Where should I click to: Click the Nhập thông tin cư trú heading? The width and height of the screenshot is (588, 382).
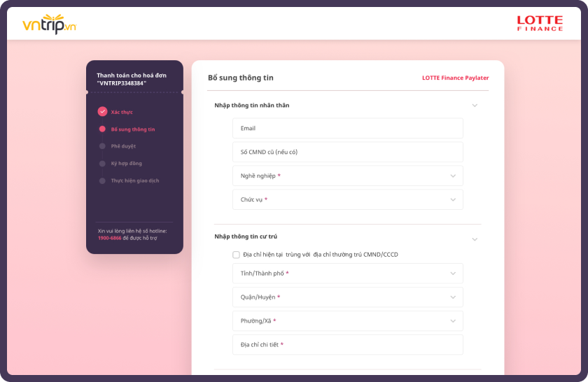[x=246, y=236]
